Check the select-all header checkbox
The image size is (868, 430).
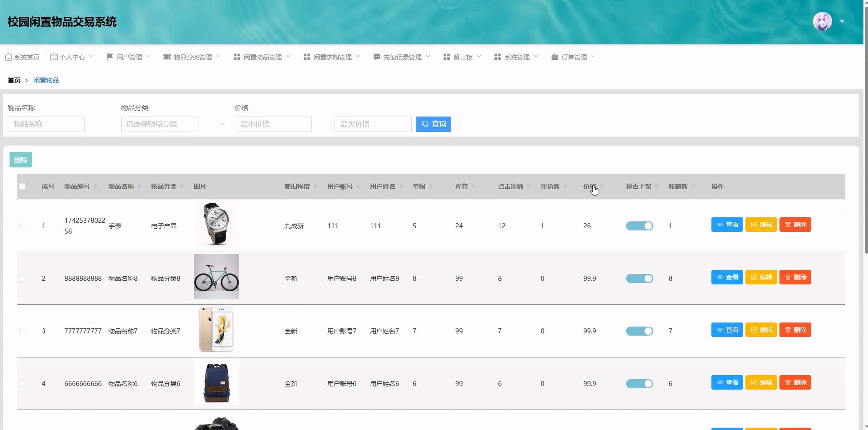pos(22,186)
